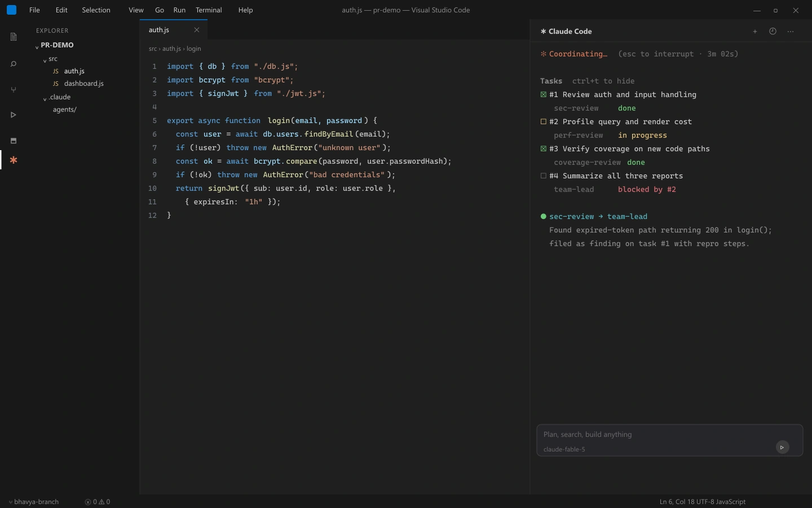The height and width of the screenshot is (508, 812).
Task: Click line number 12 in the gutter
Action: (152, 216)
